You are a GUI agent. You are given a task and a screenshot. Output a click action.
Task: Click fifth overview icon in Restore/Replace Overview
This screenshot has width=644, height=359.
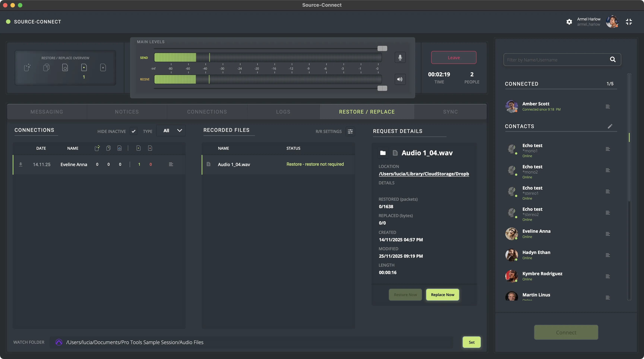pos(103,67)
